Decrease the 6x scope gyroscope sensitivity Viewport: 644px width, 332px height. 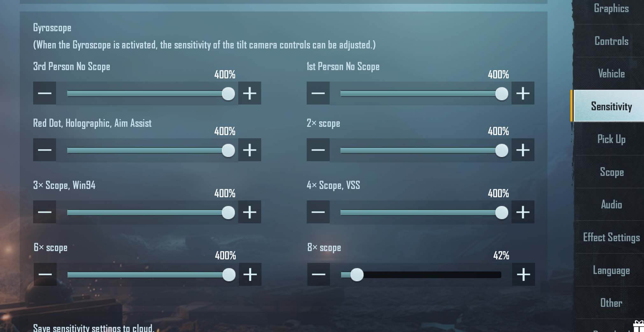[45, 274]
